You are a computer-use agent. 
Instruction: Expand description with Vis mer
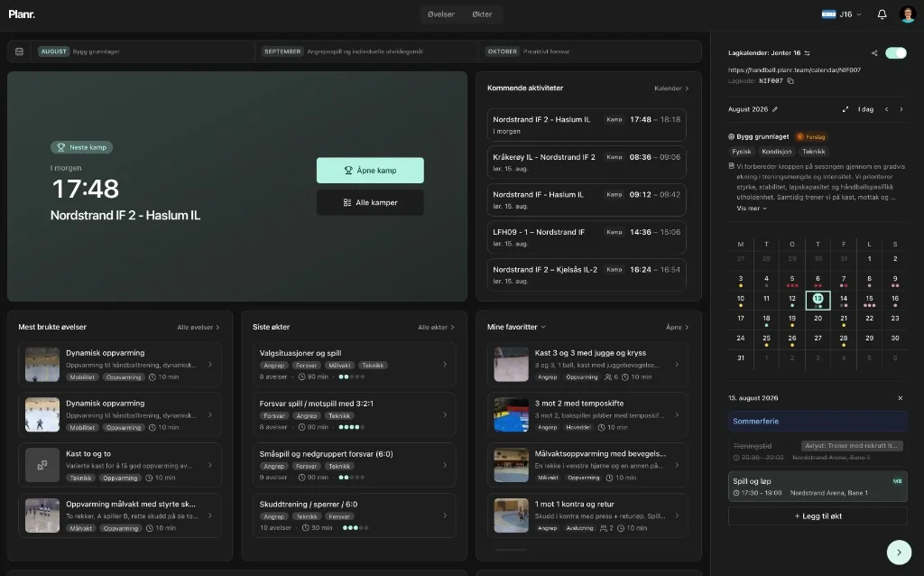click(x=752, y=209)
